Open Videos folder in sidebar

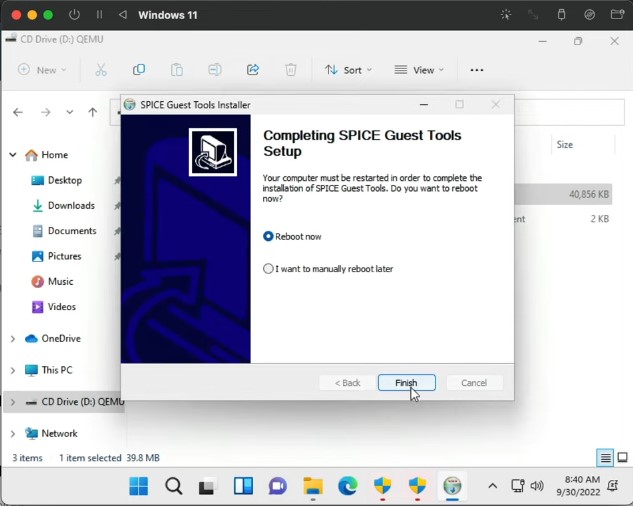(54, 307)
